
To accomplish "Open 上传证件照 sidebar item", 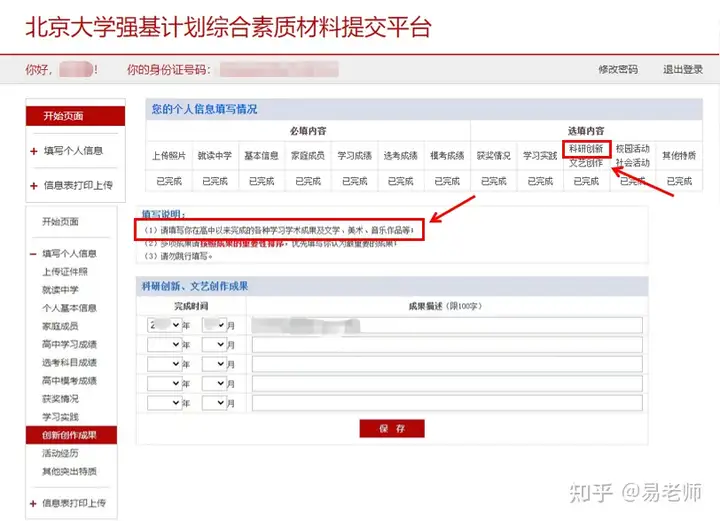I will click(65, 272).
